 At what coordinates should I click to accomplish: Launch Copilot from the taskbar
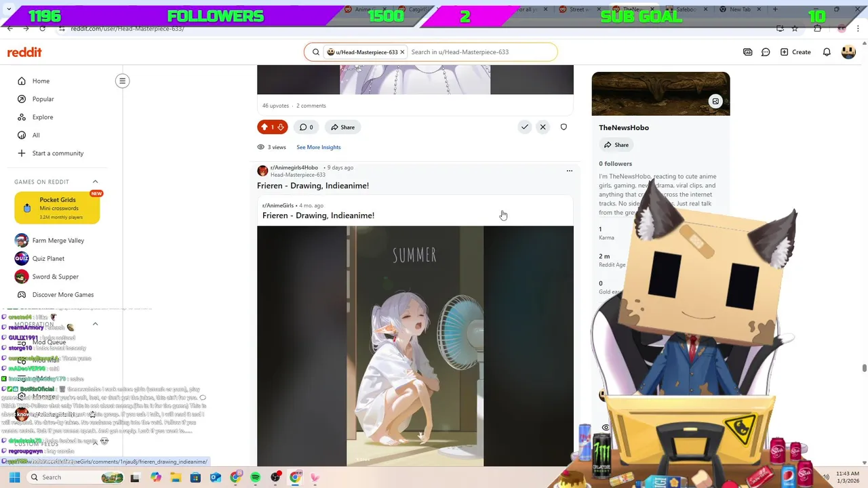[x=156, y=477]
